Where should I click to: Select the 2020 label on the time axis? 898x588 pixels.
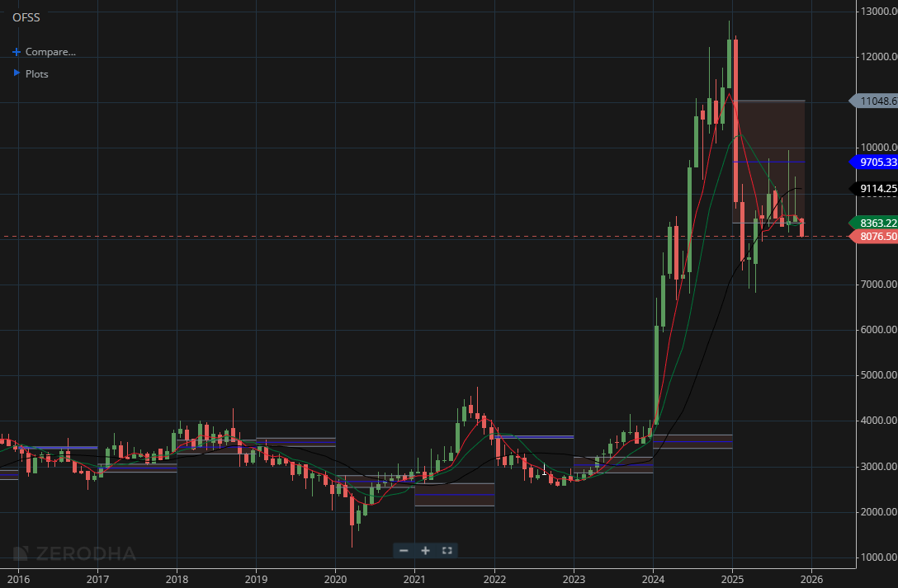[x=335, y=577]
